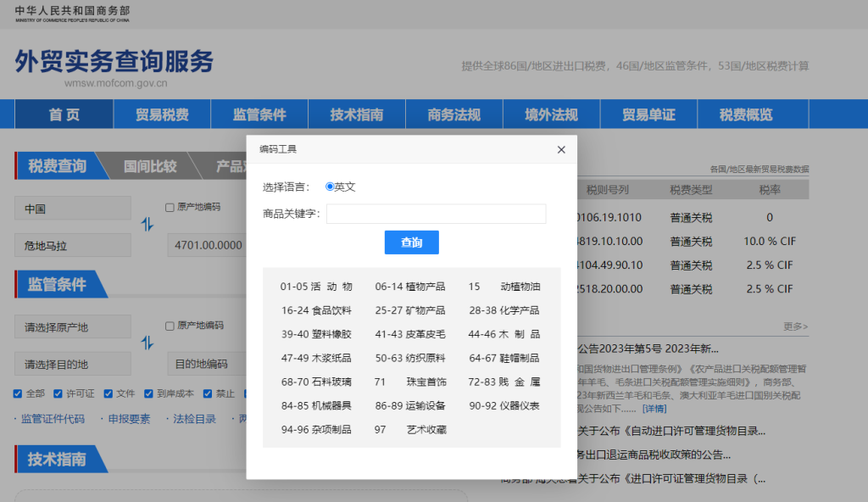This screenshot has width=868, height=502.
Task: Swap countries icon beside 中国
Action: pyautogui.click(x=147, y=225)
